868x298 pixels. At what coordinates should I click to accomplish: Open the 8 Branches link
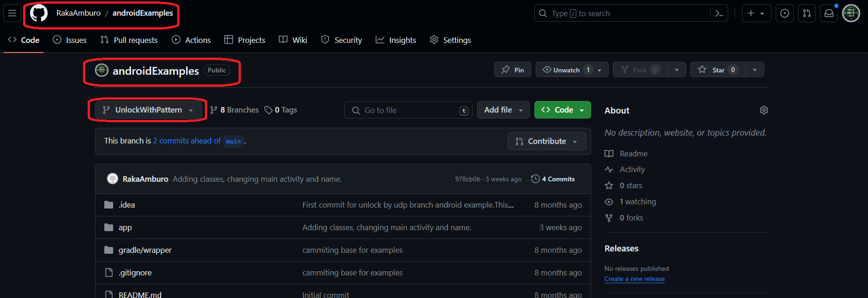click(234, 110)
